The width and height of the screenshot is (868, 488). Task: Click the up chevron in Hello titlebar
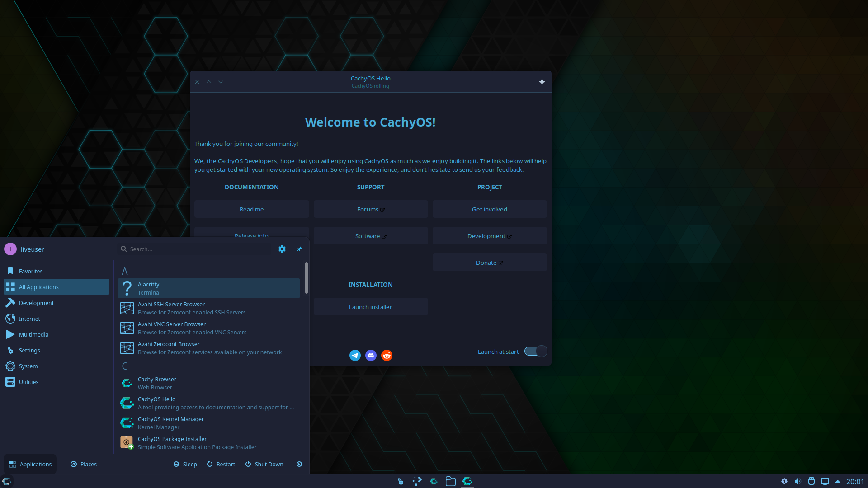click(208, 82)
